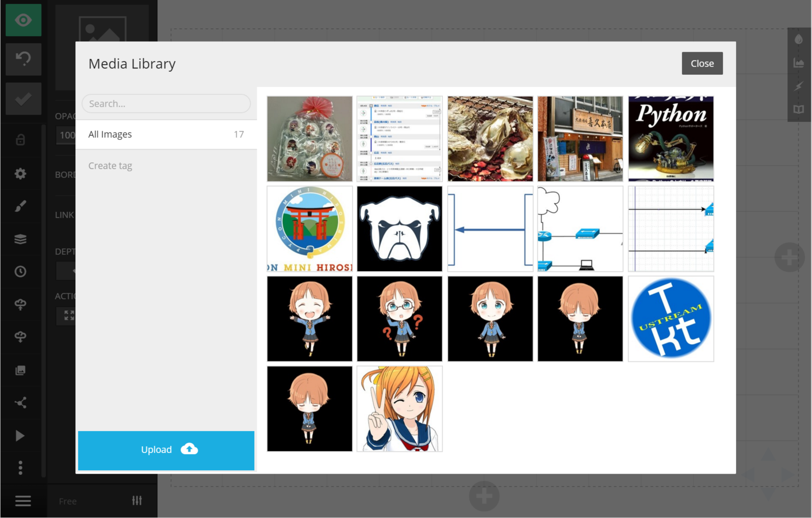Click the lightning bolt icon on right panel

(x=799, y=86)
